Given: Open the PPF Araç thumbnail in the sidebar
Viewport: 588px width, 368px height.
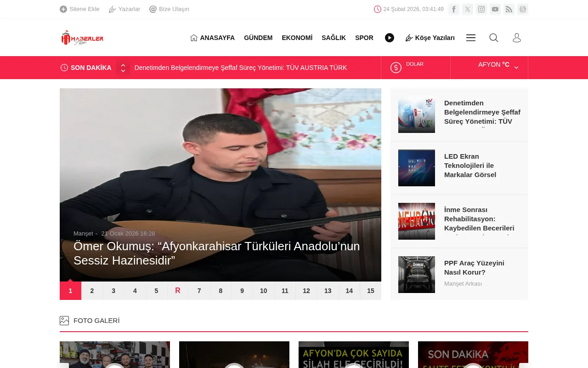Looking at the screenshot, I should coord(416,275).
